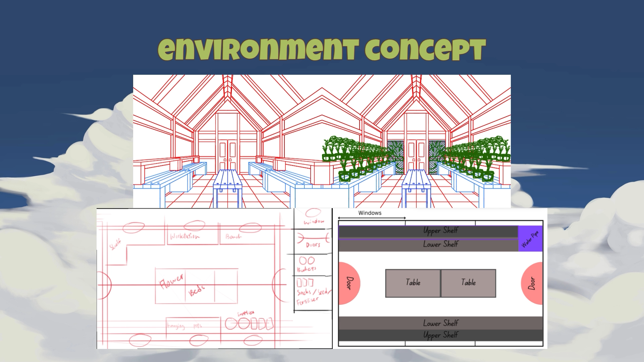Image resolution: width=644 pixels, height=362 pixels.
Task: Click the handwritten 'Beds' text
Action: [197, 291]
